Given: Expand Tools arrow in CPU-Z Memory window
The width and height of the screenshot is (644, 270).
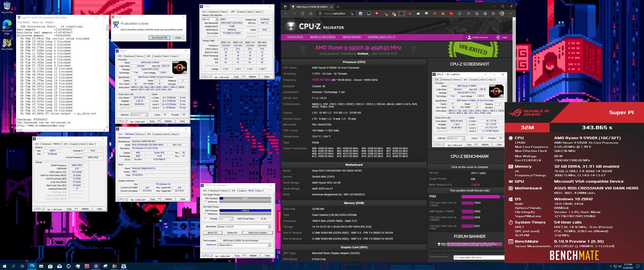Looking at the screenshot, I should (x=76, y=209).
